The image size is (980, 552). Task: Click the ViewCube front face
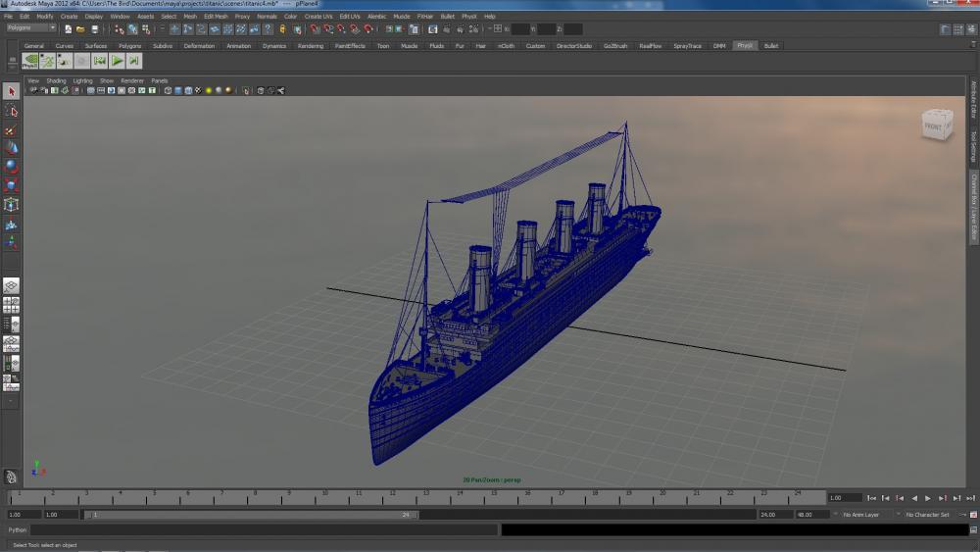935,125
